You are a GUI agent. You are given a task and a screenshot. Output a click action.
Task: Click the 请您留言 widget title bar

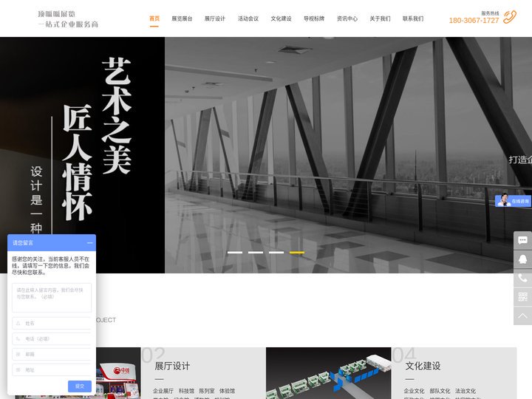(x=52, y=243)
